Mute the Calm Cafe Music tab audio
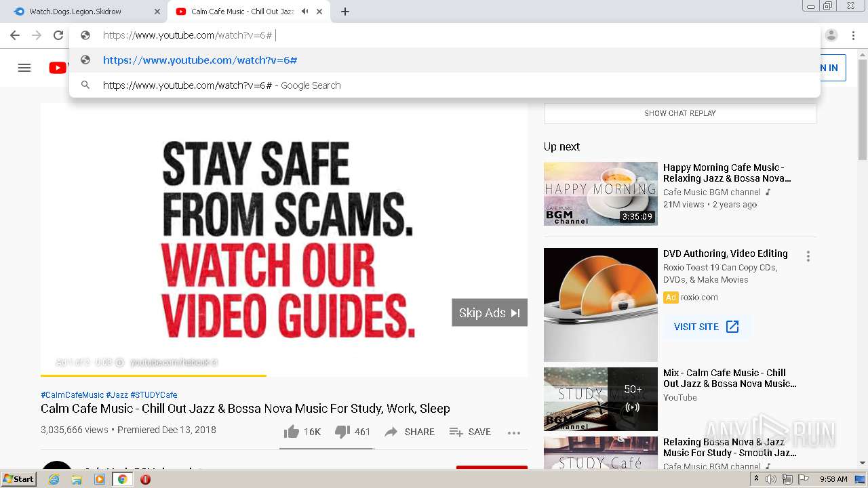 coord(305,12)
